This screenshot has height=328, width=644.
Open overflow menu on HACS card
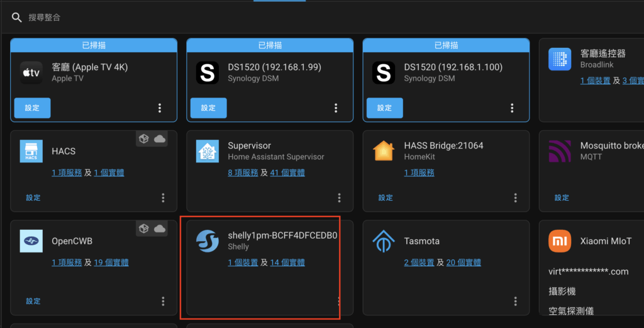163,198
